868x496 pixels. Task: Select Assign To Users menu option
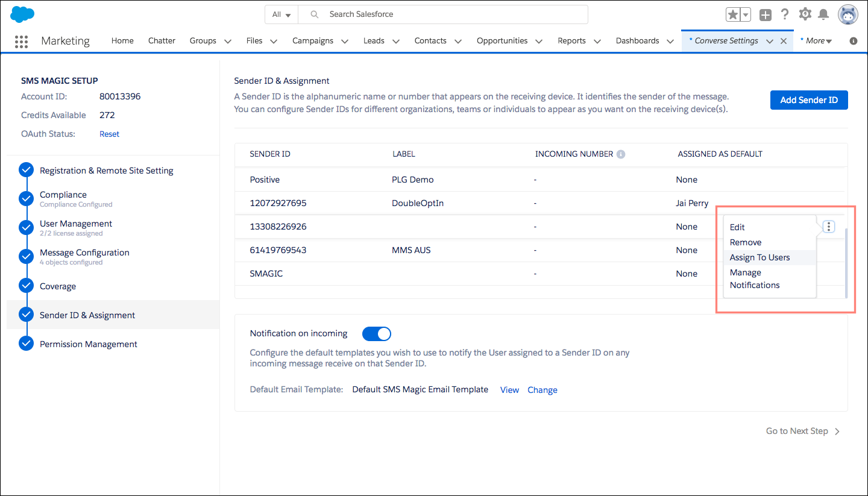pos(770,257)
